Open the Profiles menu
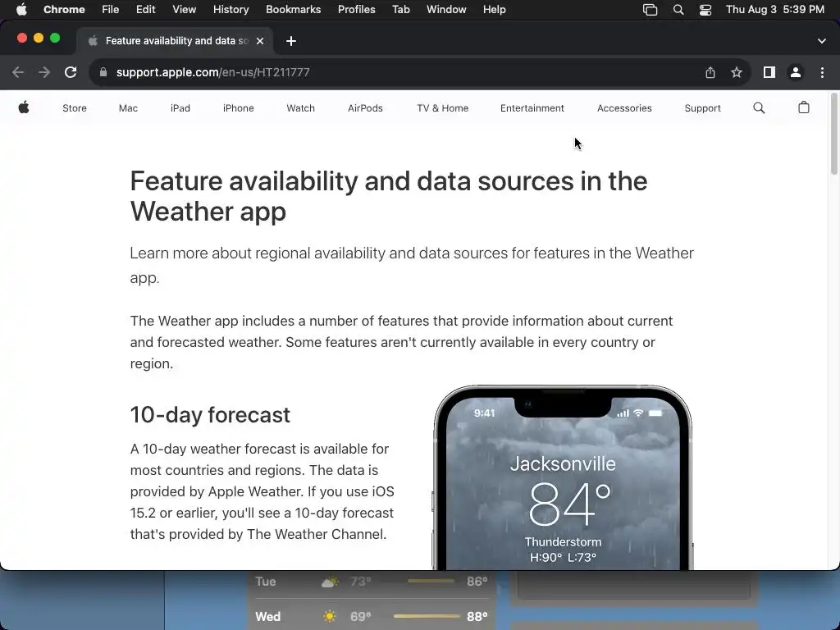Screen dimensions: 840x630 pyautogui.click(x=356, y=10)
